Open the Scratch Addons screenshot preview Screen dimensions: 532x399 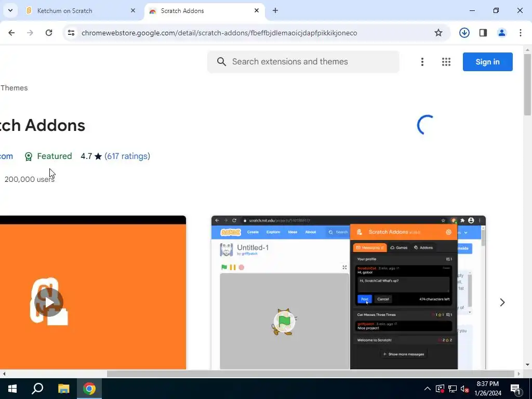(349, 292)
